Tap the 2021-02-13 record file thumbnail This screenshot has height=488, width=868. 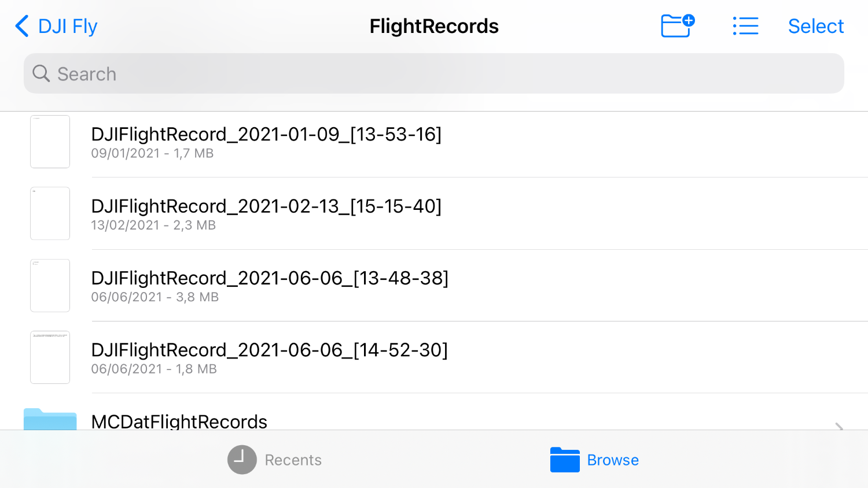point(50,213)
